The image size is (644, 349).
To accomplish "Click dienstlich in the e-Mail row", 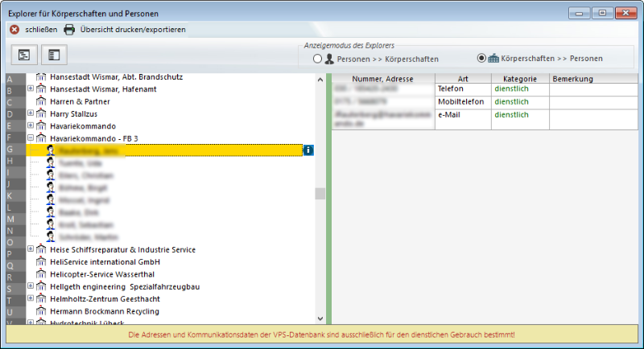I will (511, 115).
